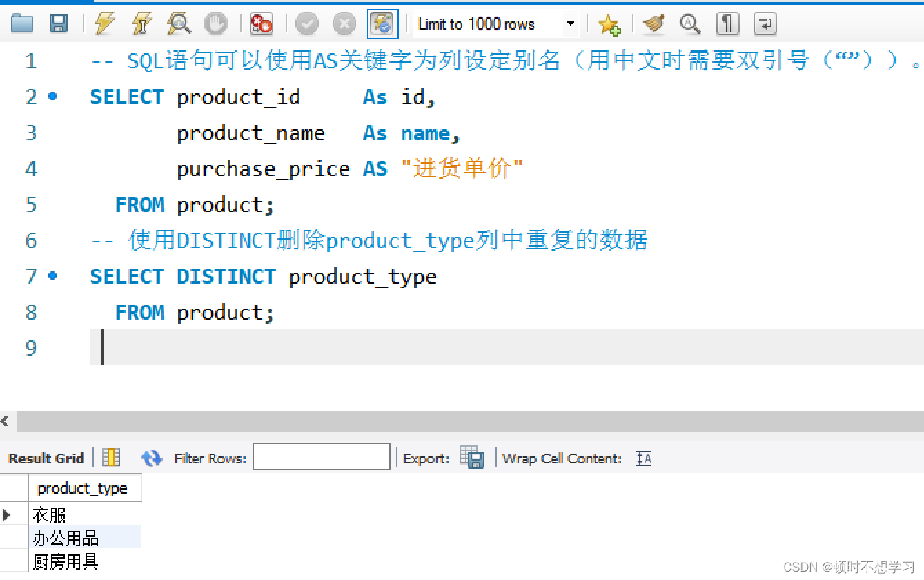Toggle display of invisible characters

(x=727, y=23)
